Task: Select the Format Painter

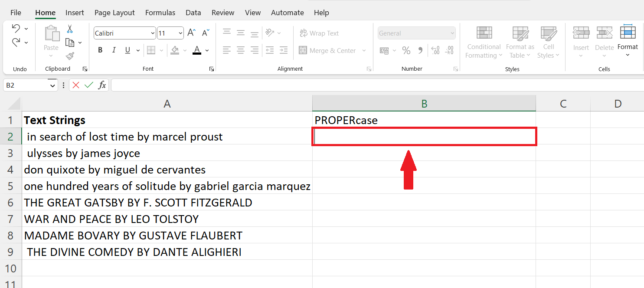Action: pos(69,56)
